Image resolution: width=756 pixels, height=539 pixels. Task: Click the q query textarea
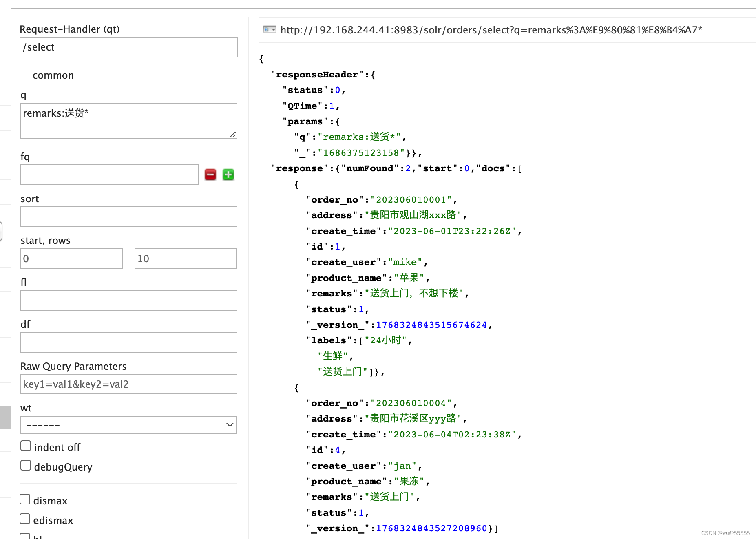pos(129,121)
